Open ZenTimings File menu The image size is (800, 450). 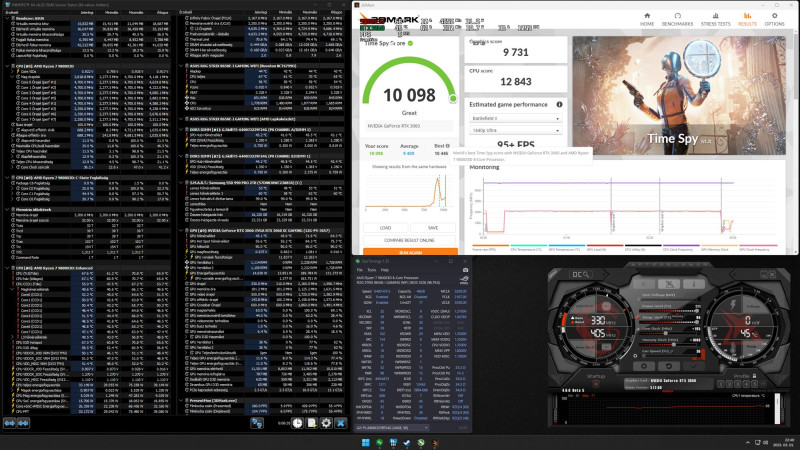(360, 269)
